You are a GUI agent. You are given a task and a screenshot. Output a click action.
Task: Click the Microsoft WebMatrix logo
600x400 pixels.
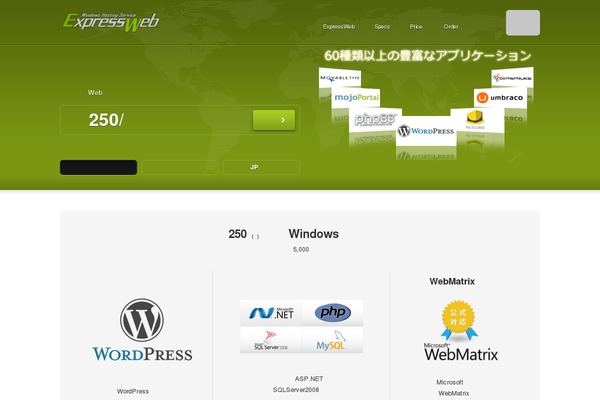(x=461, y=352)
